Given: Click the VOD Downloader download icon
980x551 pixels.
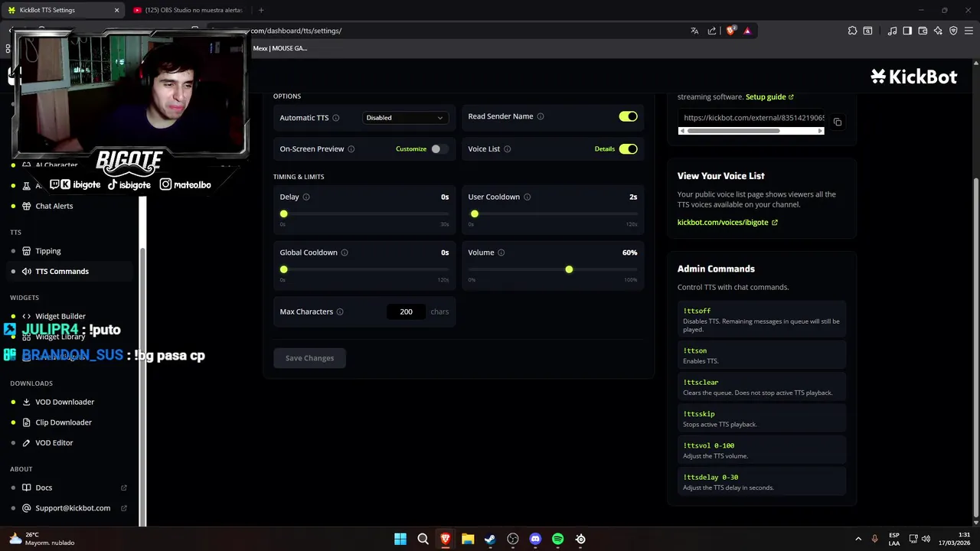Looking at the screenshot, I should coord(27,402).
